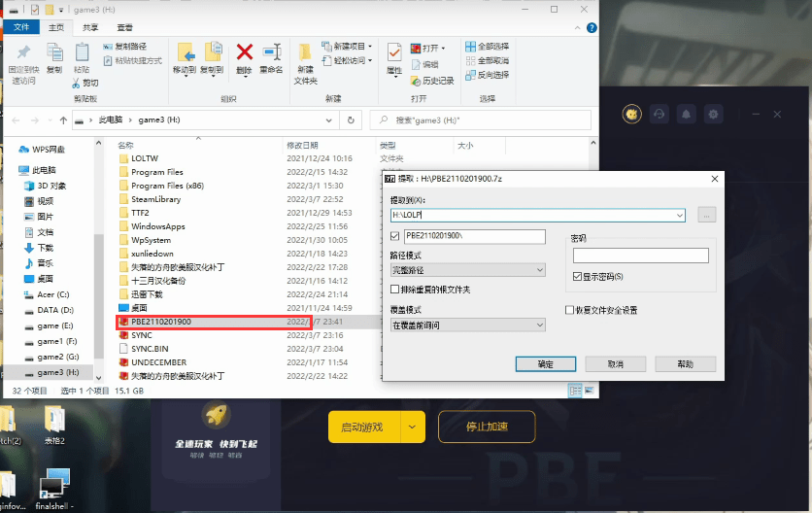Click 历史记录 in the ribbon
812x513 pixels.
pyautogui.click(x=432, y=81)
